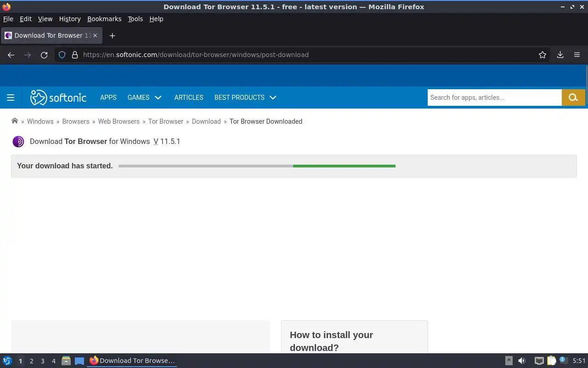Open the volume control in tray
The width and height of the screenshot is (588, 368).
522,361
